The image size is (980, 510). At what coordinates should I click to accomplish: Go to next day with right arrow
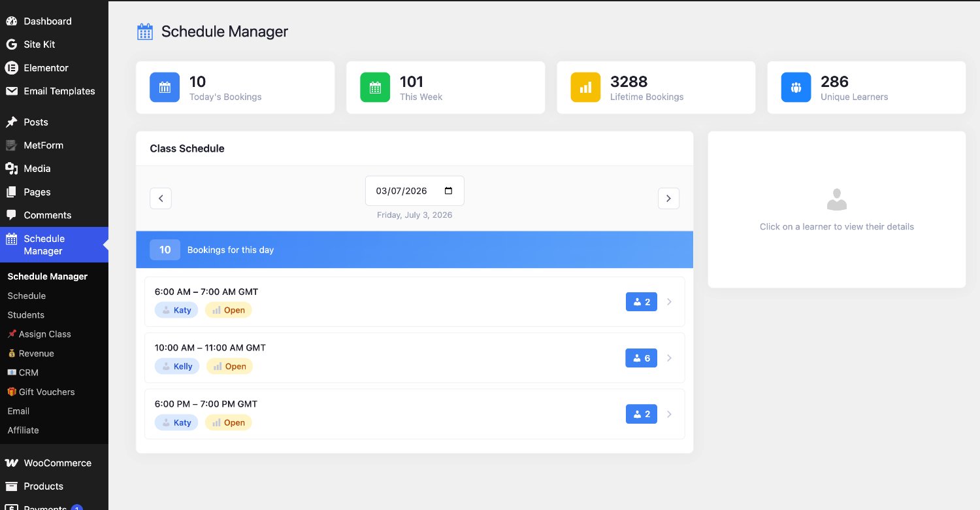coord(668,198)
